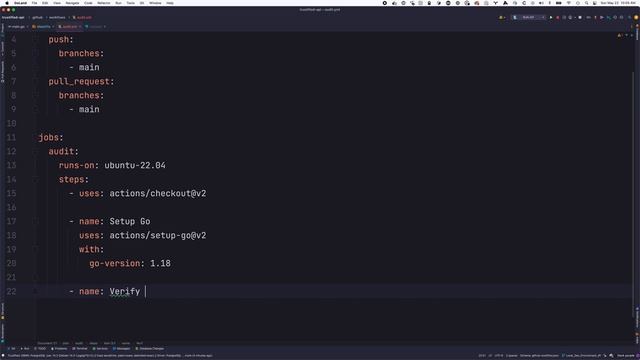
Task: Run the selected configuration with the play icon
Action: (551, 18)
